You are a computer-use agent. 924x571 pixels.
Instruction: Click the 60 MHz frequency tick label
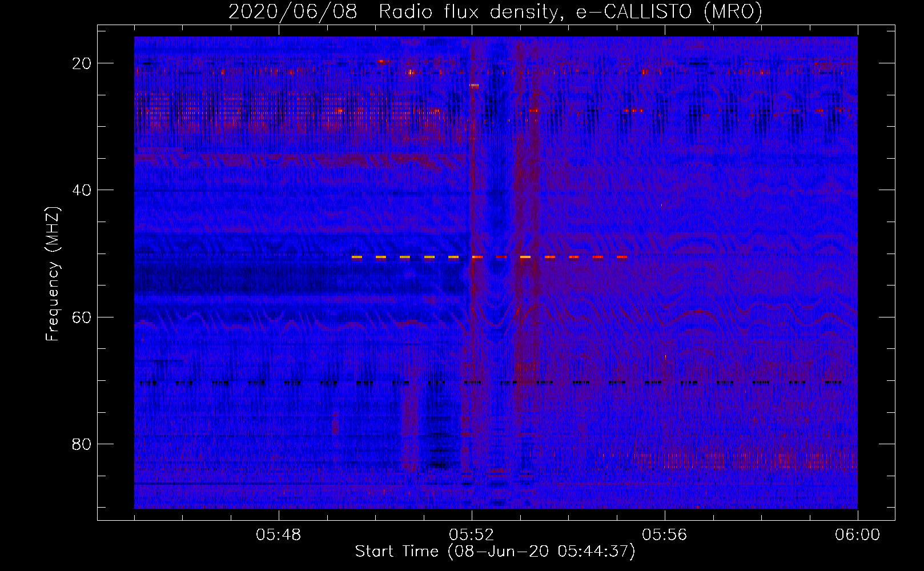tap(82, 317)
